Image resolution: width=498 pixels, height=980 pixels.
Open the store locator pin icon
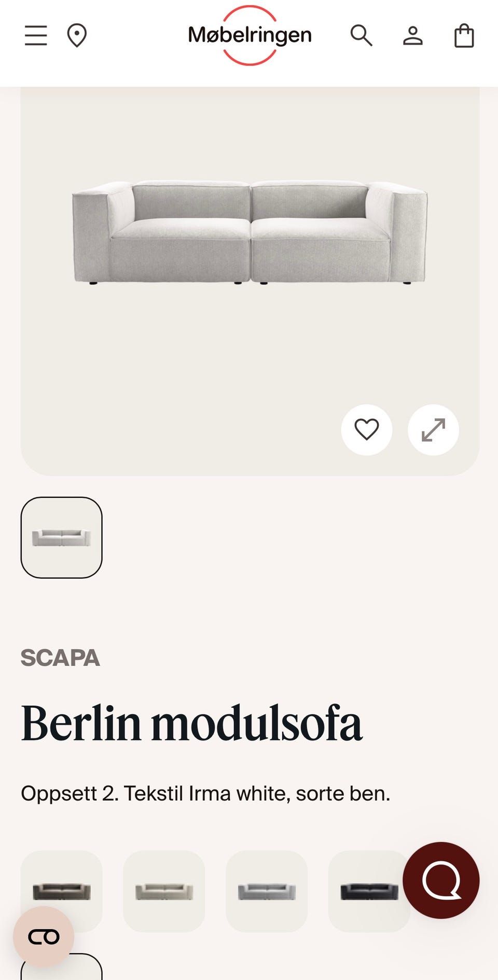click(77, 36)
